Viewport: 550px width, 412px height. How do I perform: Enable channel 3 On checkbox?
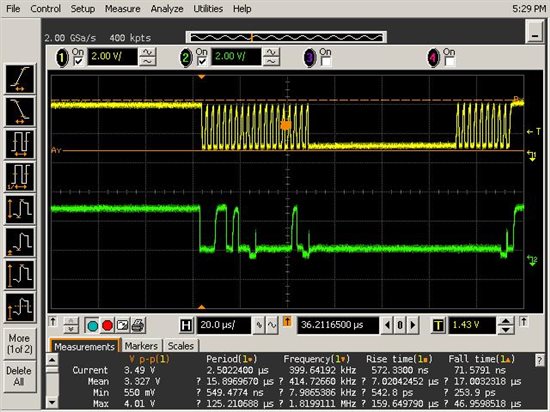coord(326,62)
